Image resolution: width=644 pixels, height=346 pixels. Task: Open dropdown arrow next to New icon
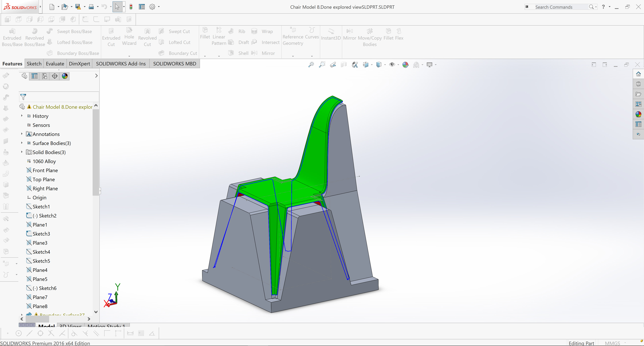(x=58, y=7)
